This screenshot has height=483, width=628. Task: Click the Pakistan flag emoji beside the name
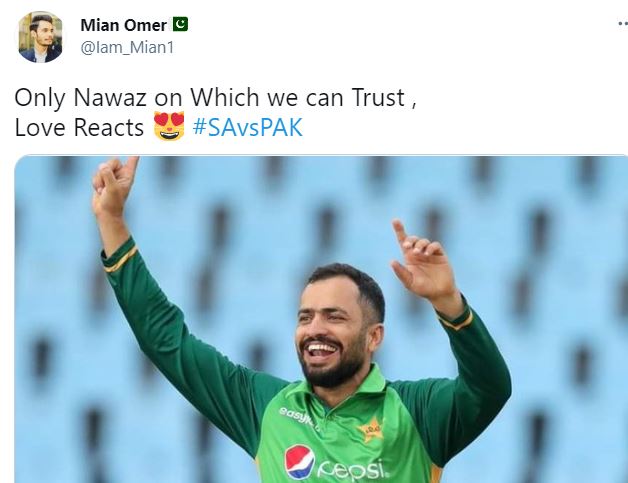coord(180,24)
